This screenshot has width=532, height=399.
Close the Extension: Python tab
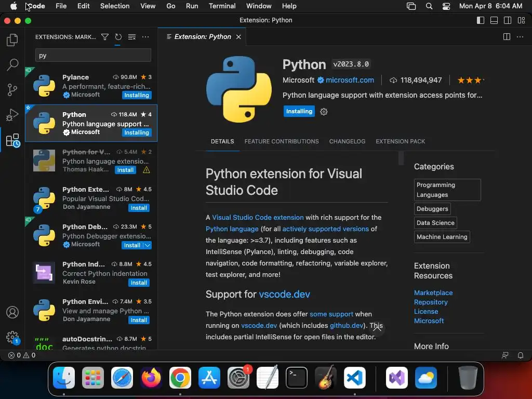click(238, 37)
